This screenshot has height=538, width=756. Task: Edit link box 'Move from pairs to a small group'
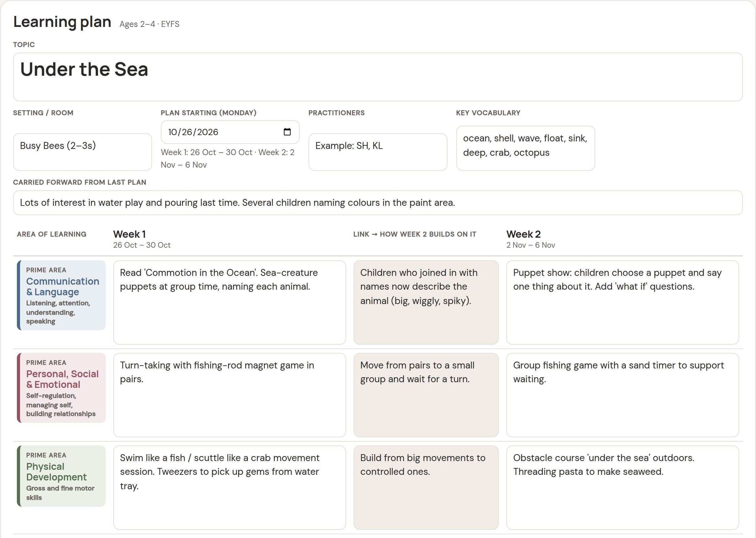pos(426,395)
